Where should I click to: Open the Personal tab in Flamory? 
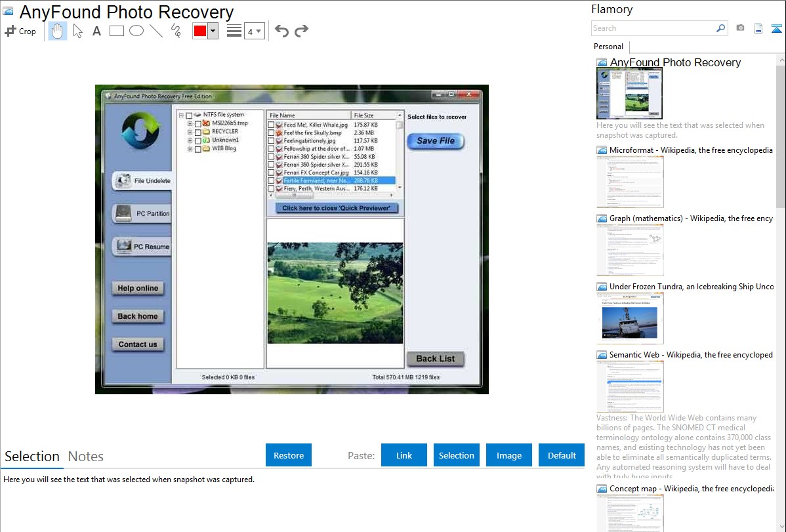click(608, 47)
